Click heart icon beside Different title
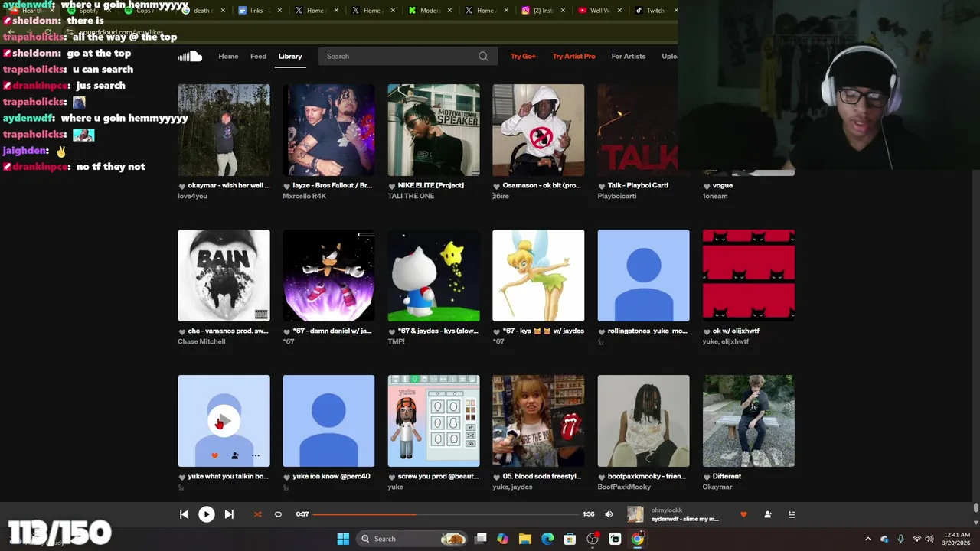The height and width of the screenshot is (551, 980). [707, 477]
